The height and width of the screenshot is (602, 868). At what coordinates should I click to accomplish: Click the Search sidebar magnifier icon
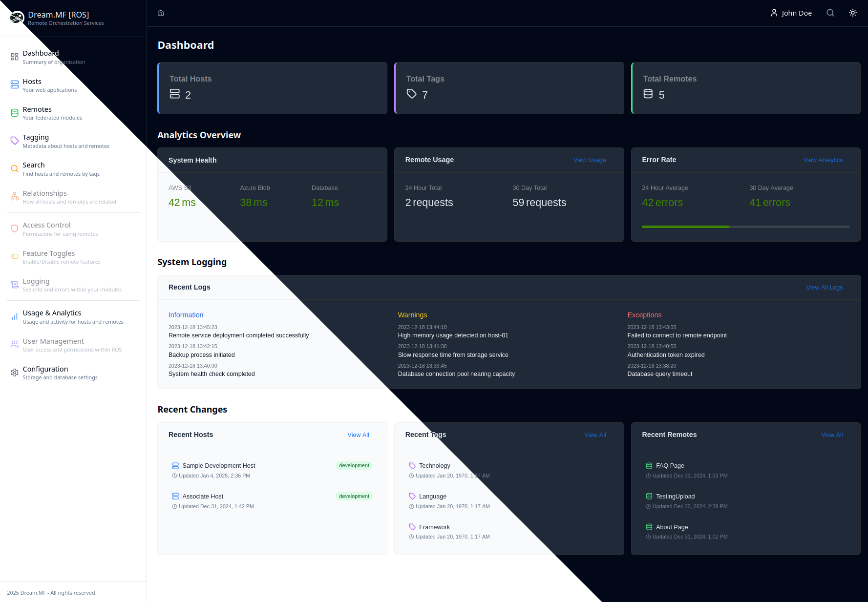pyautogui.click(x=15, y=169)
